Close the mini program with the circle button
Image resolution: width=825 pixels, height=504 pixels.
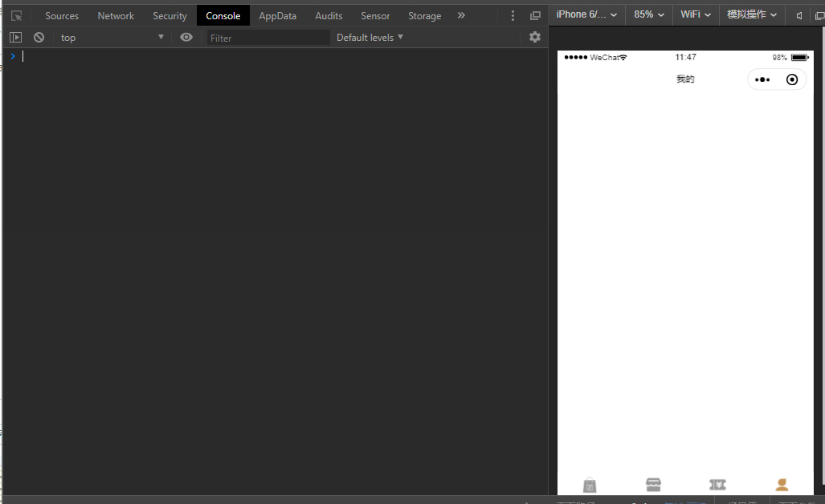pyautogui.click(x=792, y=79)
